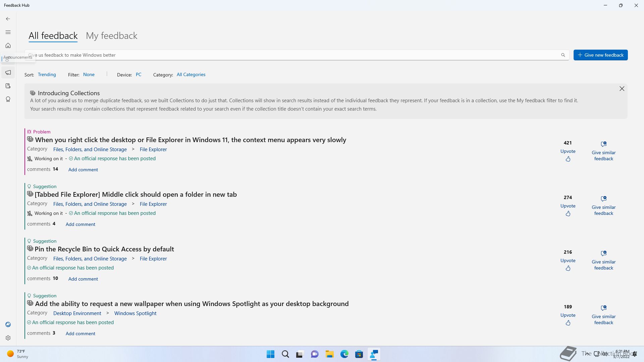Open the Windows Spotlight new wallpaper feedback title
This screenshot has height=362, width=644.
coord(192,304)
